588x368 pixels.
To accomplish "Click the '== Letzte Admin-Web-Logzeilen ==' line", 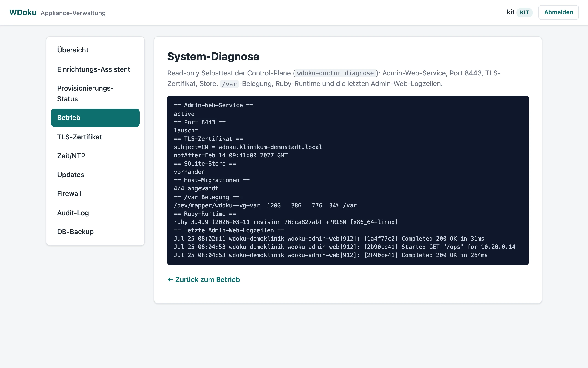I will (x=229, y=230).
